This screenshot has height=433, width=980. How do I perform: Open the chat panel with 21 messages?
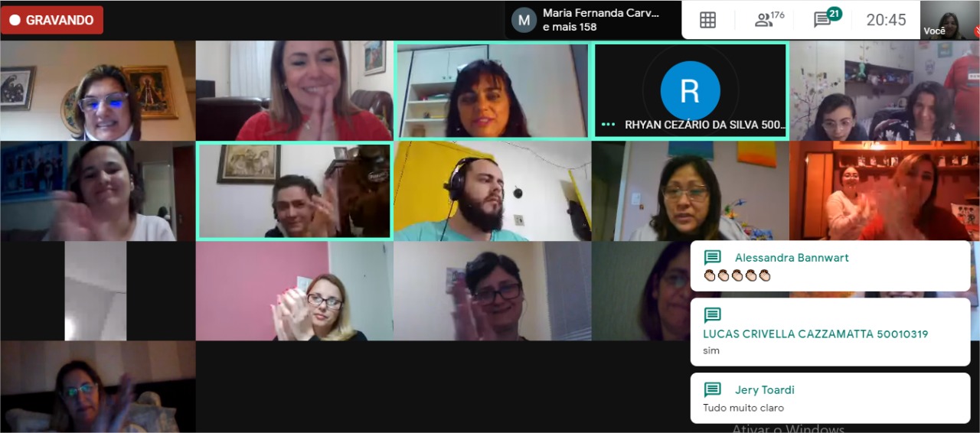827,18
